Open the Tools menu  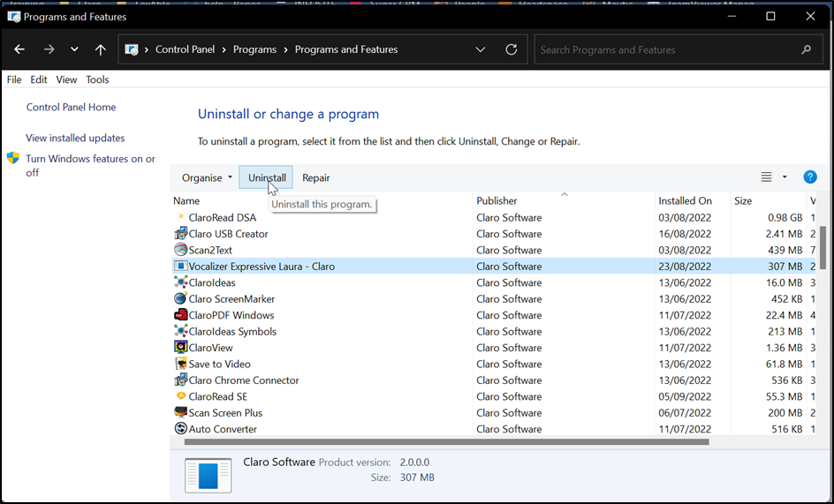97,79
